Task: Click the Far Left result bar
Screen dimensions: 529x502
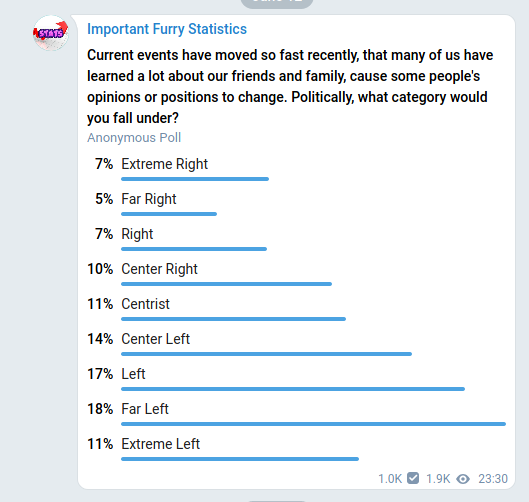Action: click(313, 424)
